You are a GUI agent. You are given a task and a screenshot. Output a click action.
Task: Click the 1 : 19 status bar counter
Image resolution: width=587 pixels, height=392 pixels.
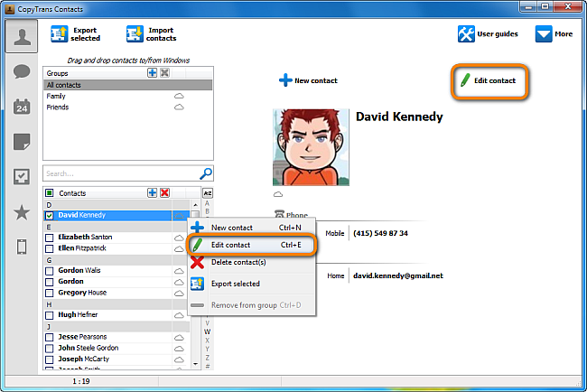[81, 381]
